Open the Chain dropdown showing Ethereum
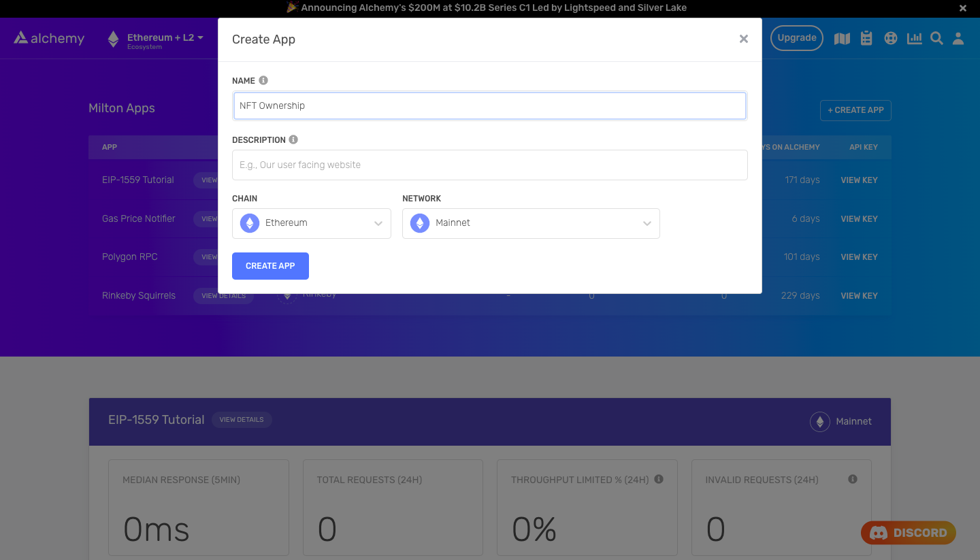980x560 pixels. pyautogui.click(x=311, y=223)
